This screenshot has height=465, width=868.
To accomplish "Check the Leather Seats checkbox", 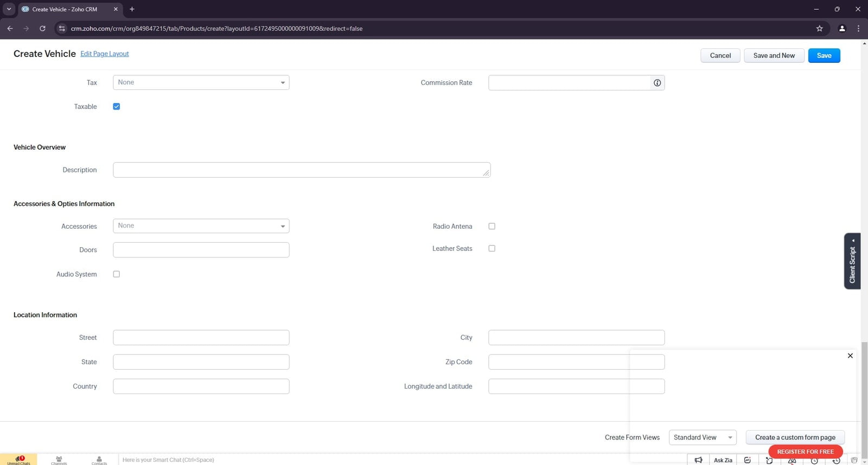I will [492, 249].
